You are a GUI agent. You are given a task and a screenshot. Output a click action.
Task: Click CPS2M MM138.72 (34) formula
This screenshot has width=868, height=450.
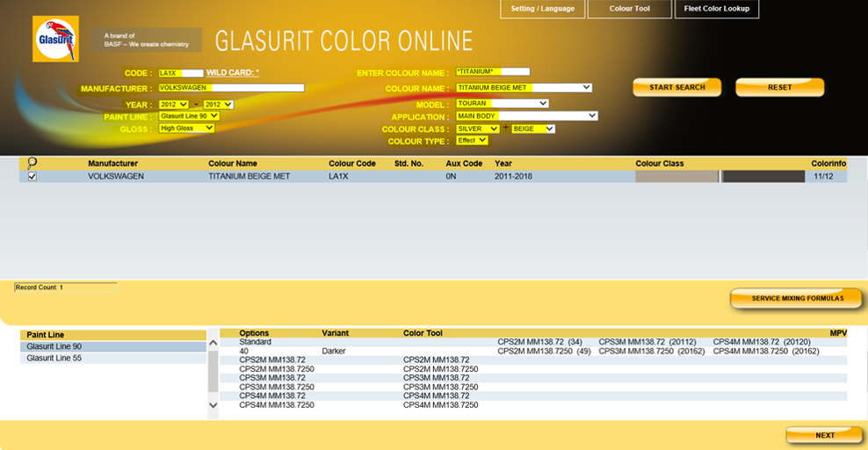[x=539, y=342]
